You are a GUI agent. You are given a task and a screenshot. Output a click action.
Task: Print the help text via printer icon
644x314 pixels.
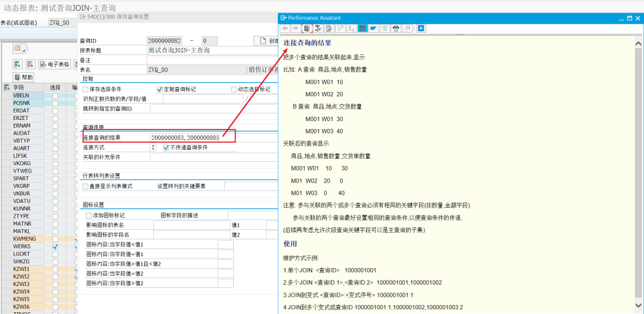(x=395, y=29)
